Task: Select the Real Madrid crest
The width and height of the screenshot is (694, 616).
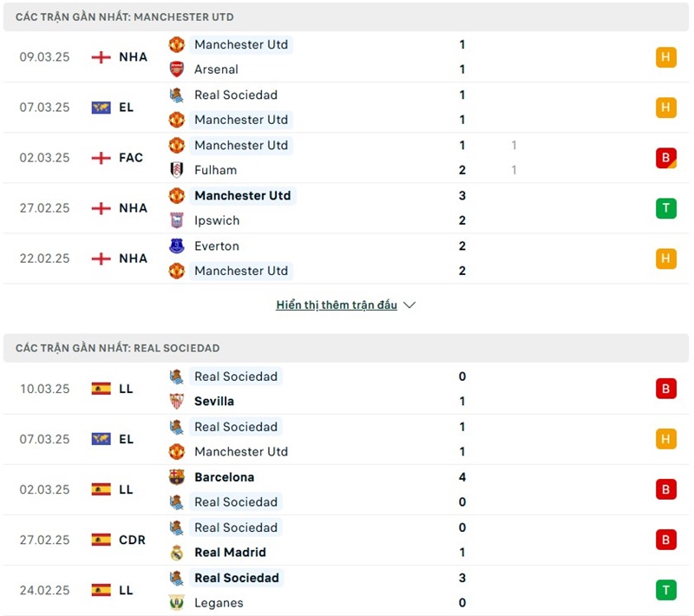Action: point(176,552)
